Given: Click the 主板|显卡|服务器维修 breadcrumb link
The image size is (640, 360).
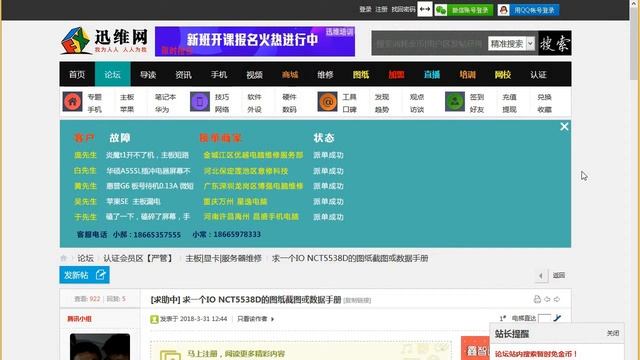Looking at the screenshot, I should [x=223, y=258].
